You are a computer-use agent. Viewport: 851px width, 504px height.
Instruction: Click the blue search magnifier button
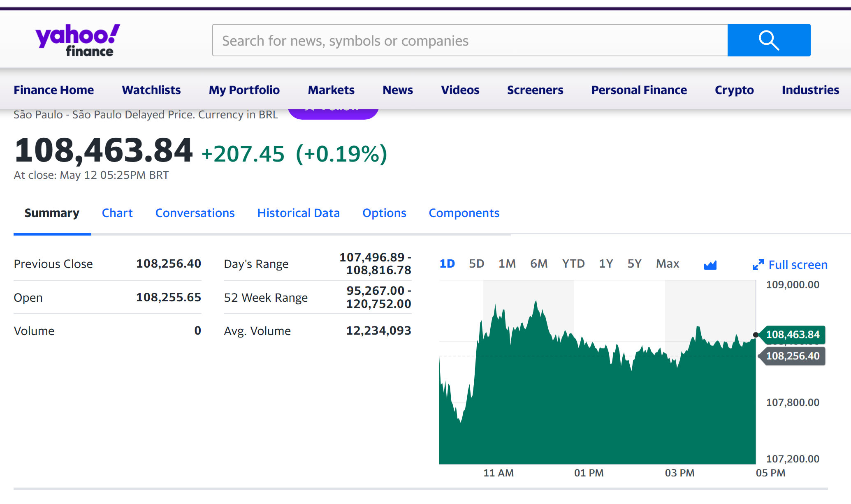[769, 40]
